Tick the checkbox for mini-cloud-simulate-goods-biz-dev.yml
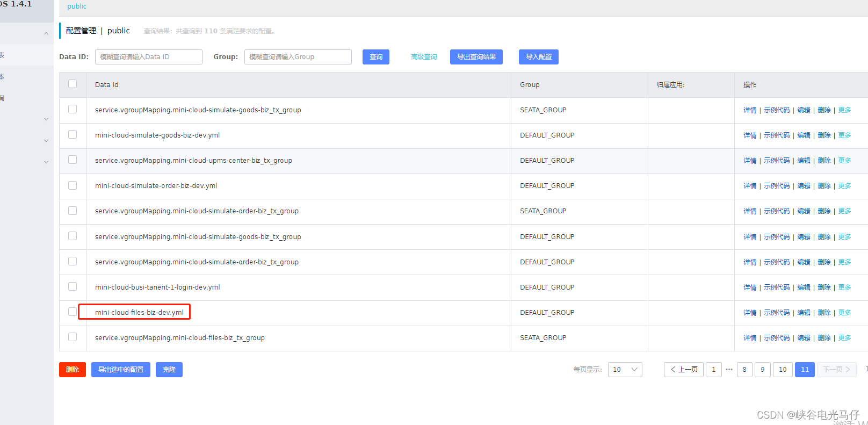 click(73, 134)
